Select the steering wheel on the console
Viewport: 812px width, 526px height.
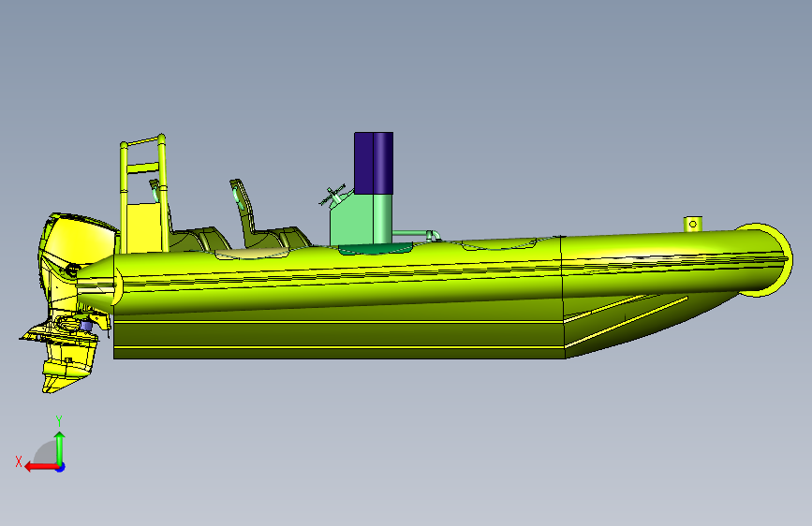click(332, 196)
